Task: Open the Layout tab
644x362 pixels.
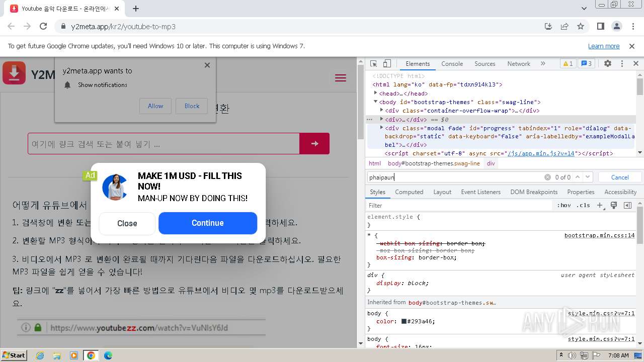Action: point(442,192)
